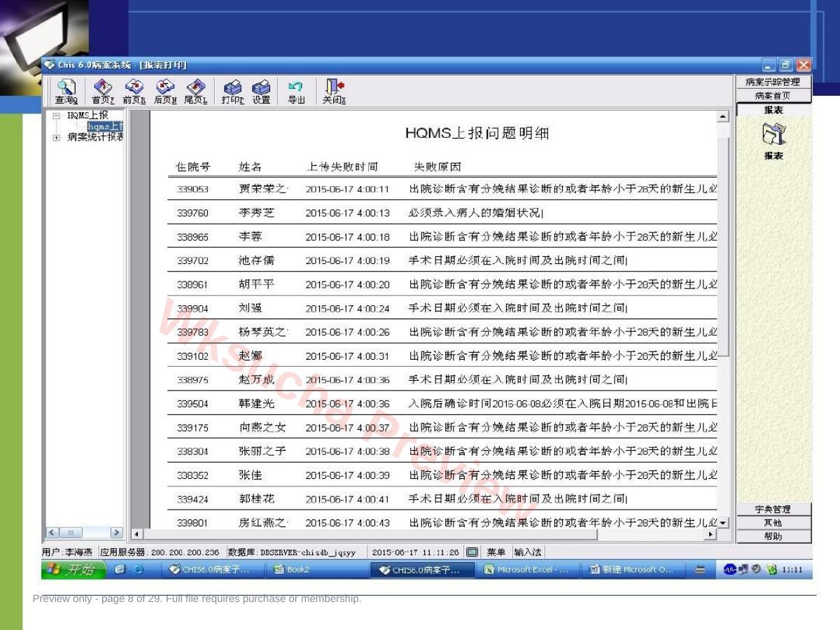This screenshot has height=630, width=840.
Task: Click the 姓名 column header
Action: pos(250,167)
